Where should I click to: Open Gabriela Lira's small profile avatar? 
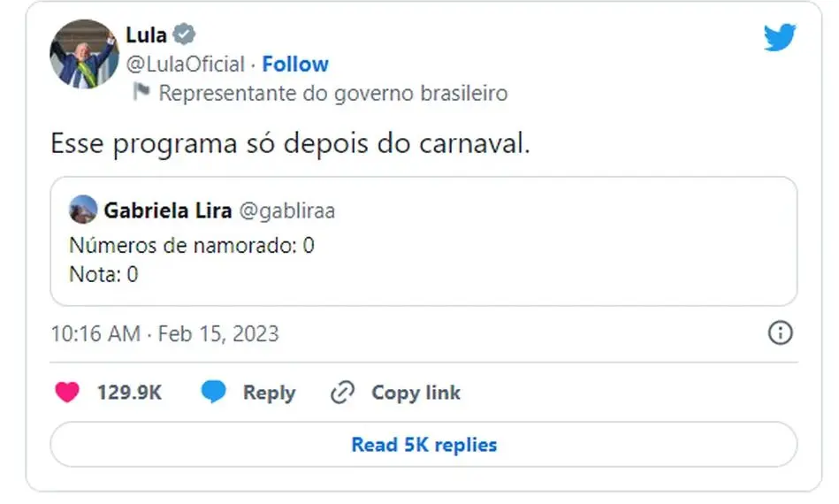(83, 210)
